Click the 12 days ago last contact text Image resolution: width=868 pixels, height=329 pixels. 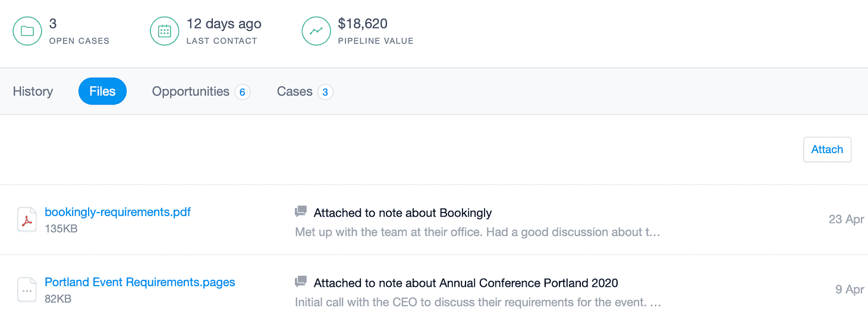tap(224, 24)
